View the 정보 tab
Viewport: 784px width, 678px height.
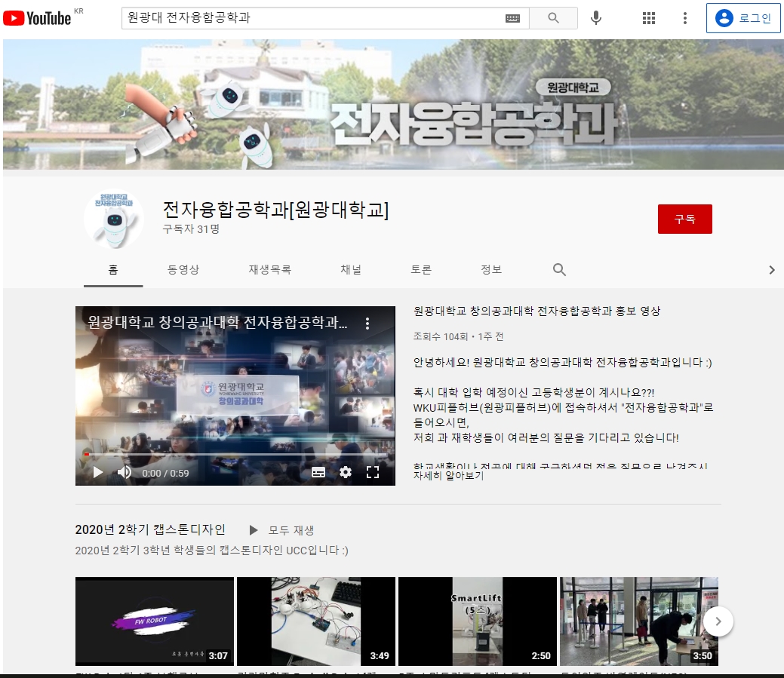[x=491, y=270]
